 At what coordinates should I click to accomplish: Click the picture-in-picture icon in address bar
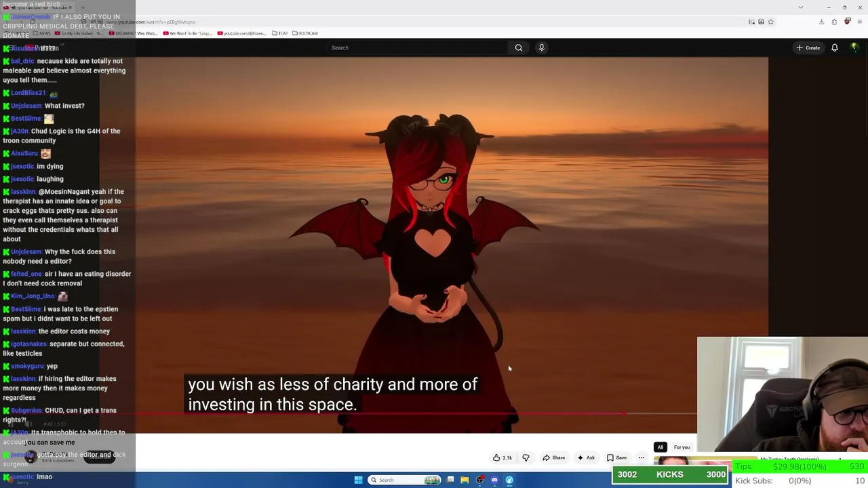(x=751, y=22)
